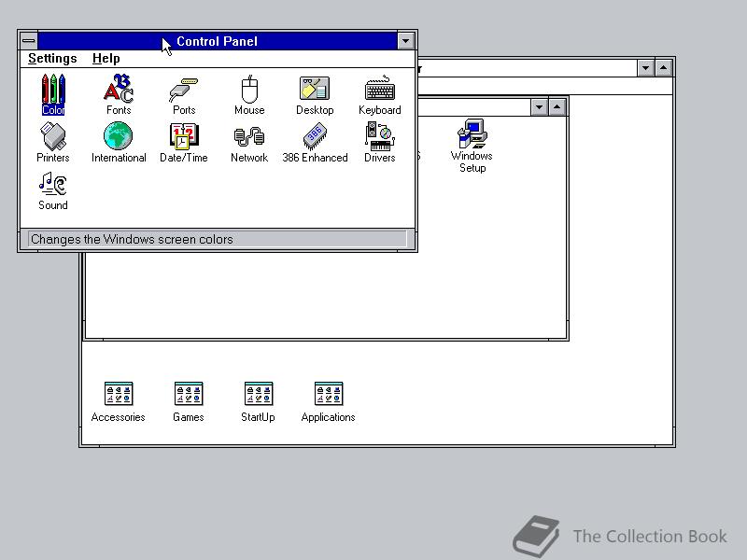
Task: Select the StartUp program group icon
Action: pyautogui.click(x=258, y=402)
